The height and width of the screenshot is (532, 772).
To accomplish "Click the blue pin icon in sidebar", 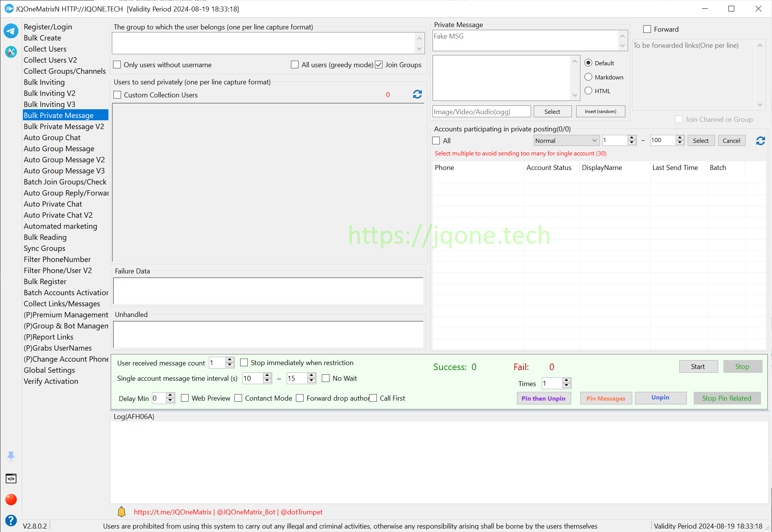I will pos(11,456).
